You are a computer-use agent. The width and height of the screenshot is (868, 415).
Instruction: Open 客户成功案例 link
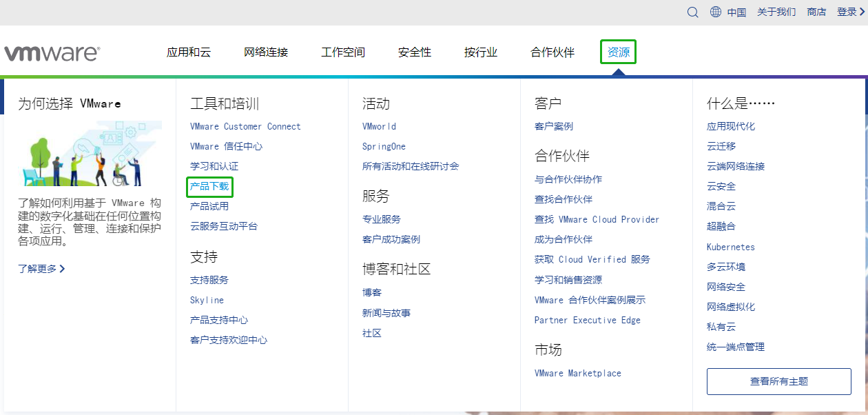(x=391, y=239)
